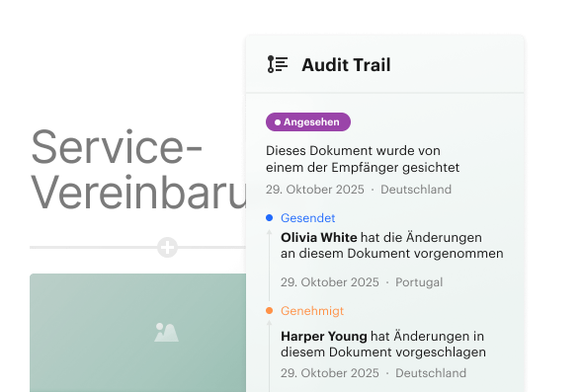This screenshot has width=583, height=392.
Task: Click the date line under Angesehen entry
Action: (359, 190)
